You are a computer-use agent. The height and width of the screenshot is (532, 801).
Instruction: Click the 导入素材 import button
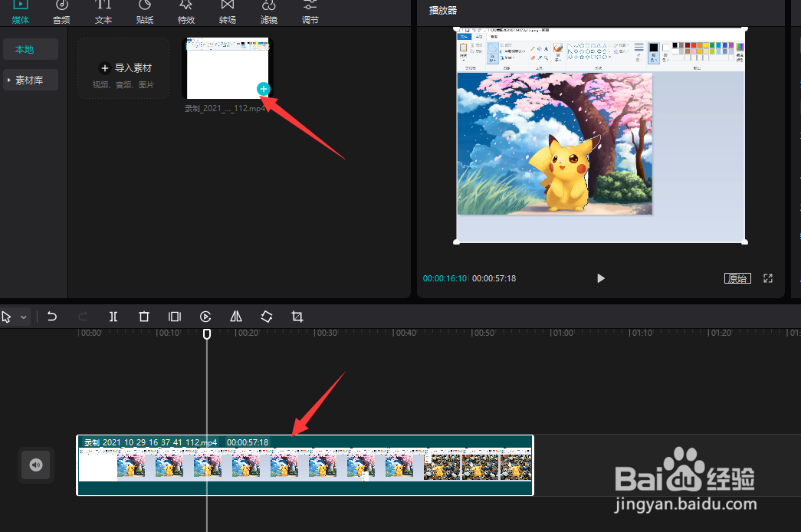tap(123, 68)
